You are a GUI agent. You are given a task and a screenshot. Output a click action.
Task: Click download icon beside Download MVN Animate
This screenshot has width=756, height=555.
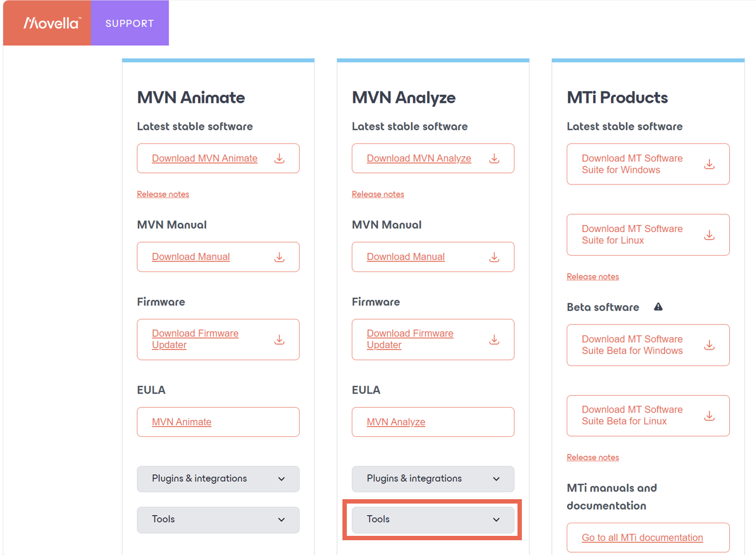280,158
